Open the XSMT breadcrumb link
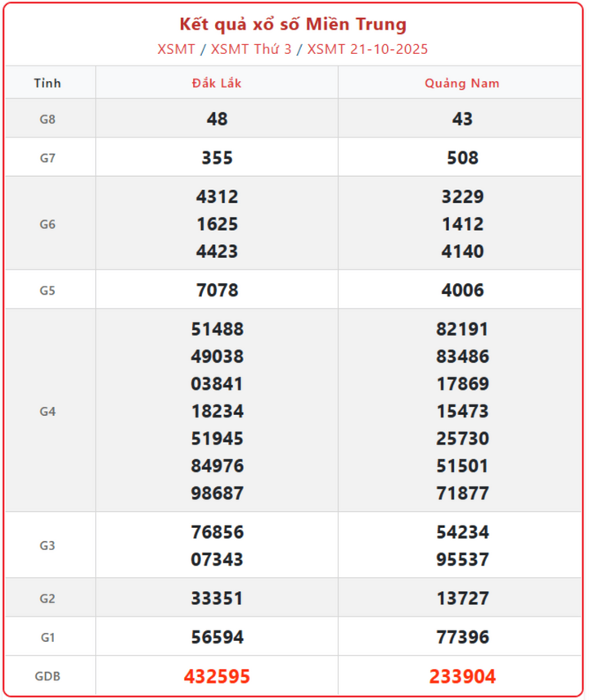This screenshot has width=589, height=700. click(176, 49)
